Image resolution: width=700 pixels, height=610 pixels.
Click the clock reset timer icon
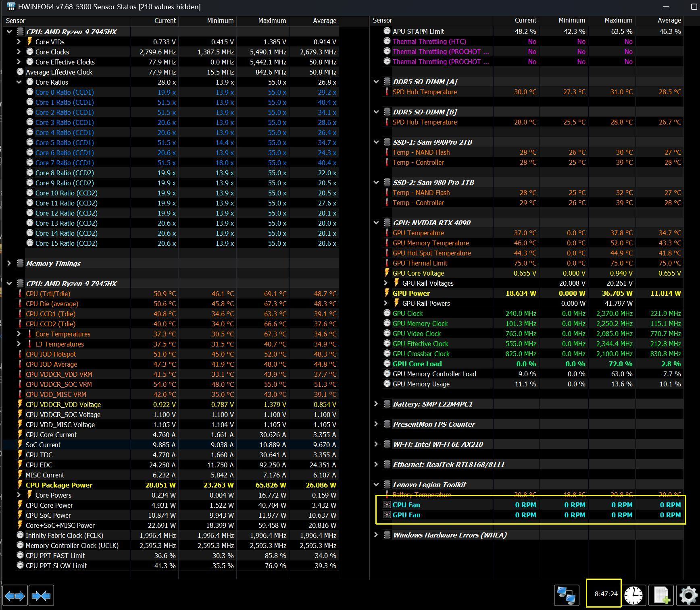click(633, 595)
